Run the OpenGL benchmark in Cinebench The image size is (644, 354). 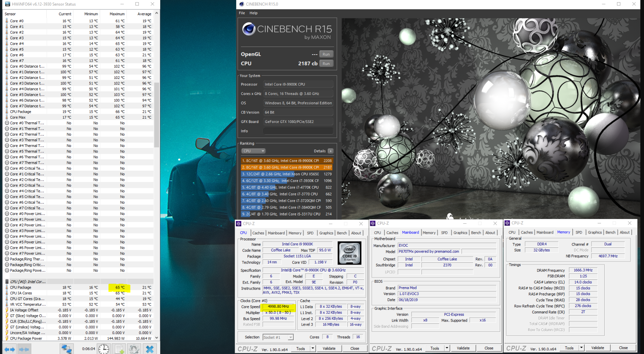(326, 54)
